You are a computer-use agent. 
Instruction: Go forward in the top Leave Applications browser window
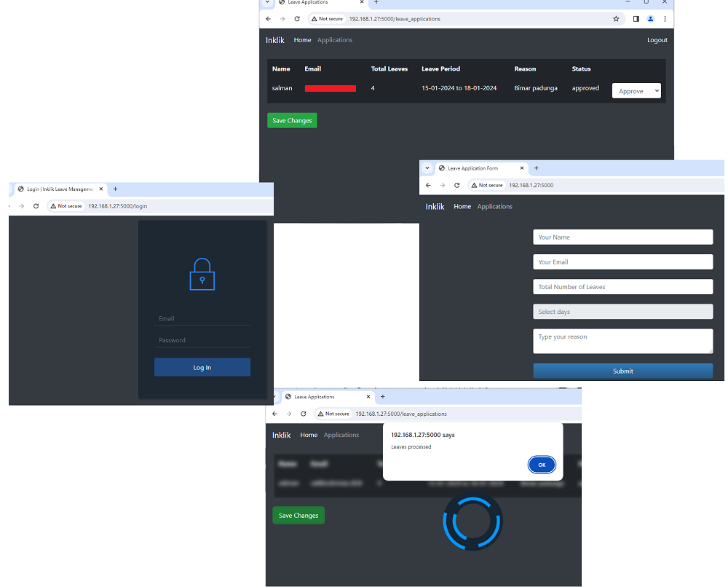coord(282,19)
